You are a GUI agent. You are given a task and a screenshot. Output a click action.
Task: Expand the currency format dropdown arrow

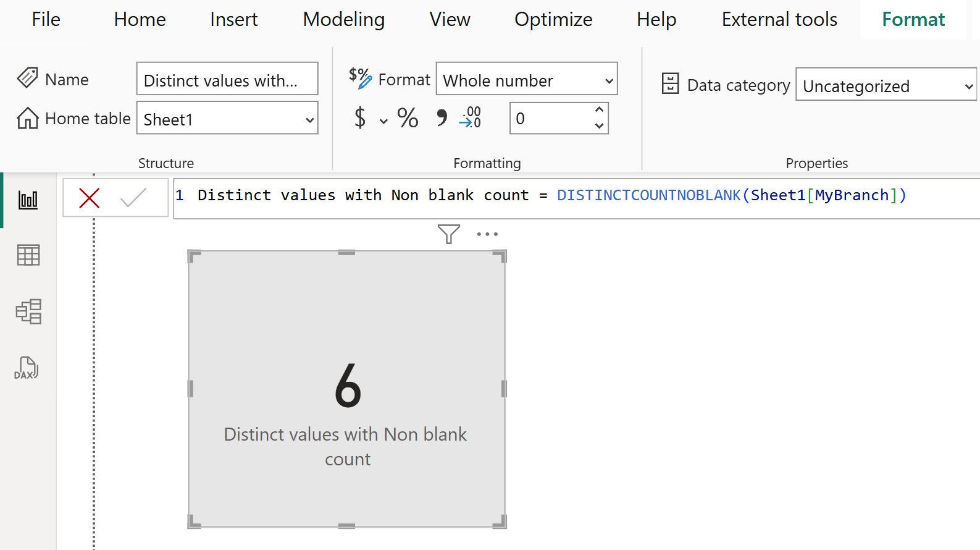pyautogui.click(x=383, y=121)
